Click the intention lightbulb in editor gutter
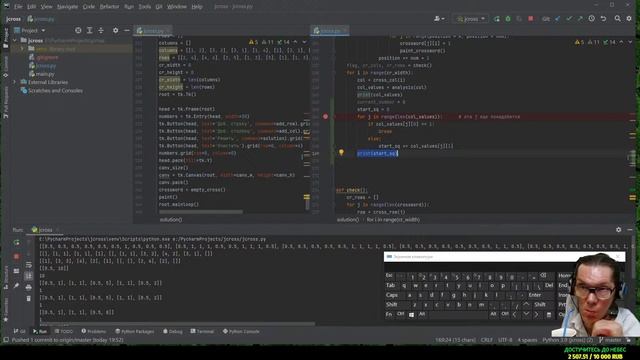The height and width of the screenshot is (360, 640). click(x=341, y=153)
